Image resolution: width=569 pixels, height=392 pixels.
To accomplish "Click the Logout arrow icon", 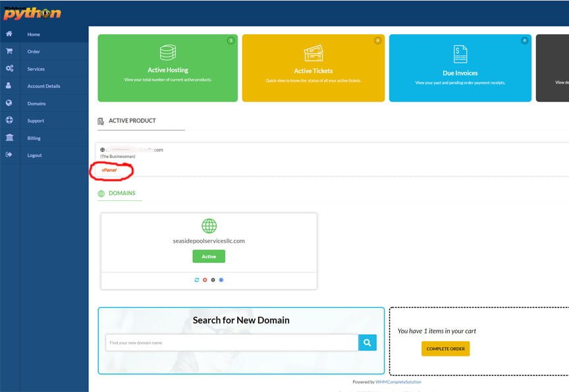I will (x=9, y=155).
